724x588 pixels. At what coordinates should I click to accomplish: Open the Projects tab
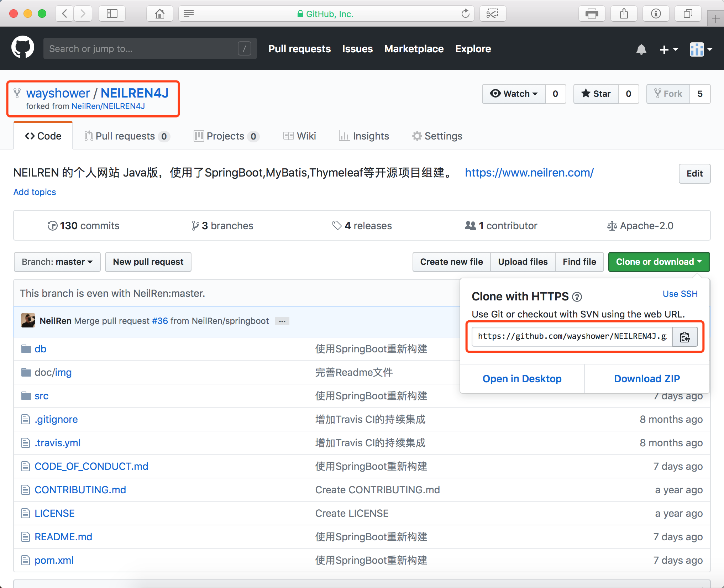tap(226, 136)
